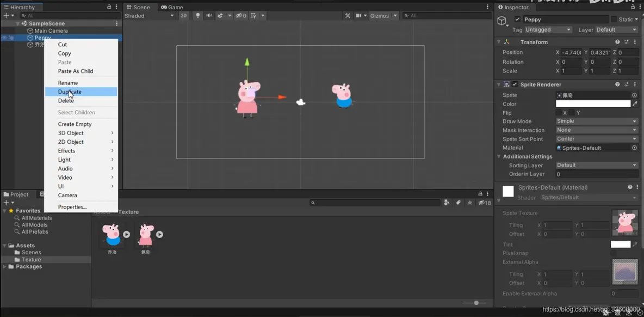This screenshot has width=644, height=317.
Task: Open SampleScene three-dot options
Action: (116, 23)
